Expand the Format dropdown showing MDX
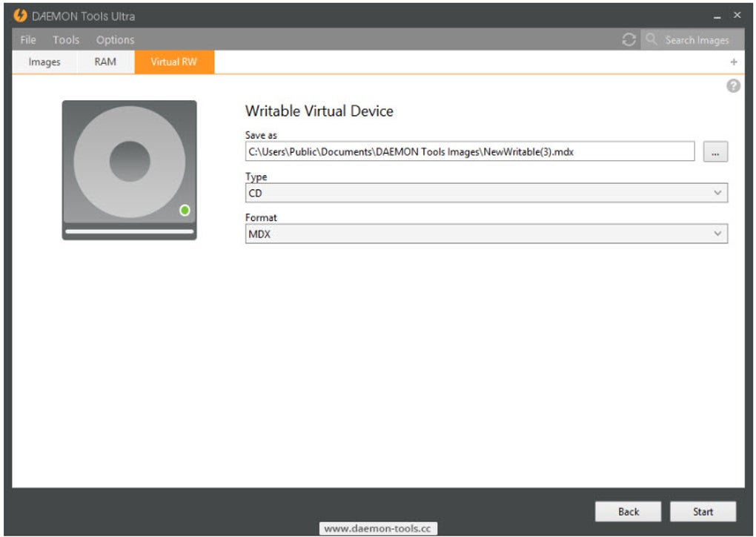Image resolution: width=756 pixels, height=537 pixels. tap(486, 234)
